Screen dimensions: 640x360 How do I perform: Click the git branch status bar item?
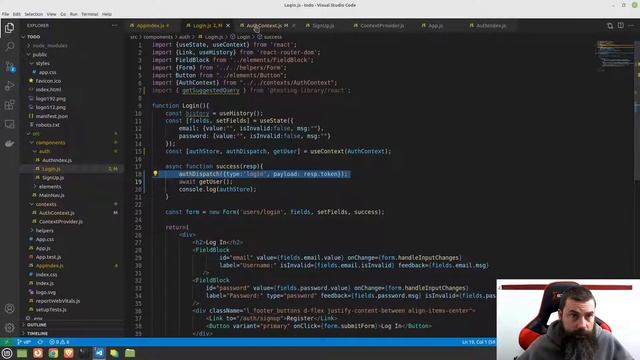click(x=24, y=342)
